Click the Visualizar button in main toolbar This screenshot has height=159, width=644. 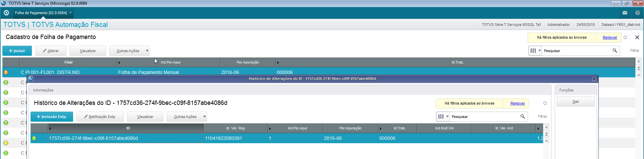88,51
